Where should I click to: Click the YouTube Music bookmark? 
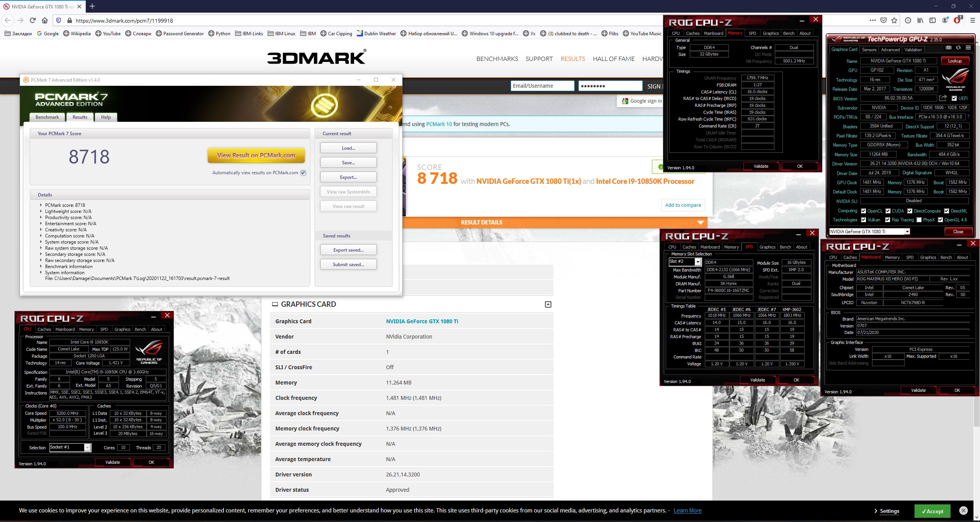click(642, 33)
